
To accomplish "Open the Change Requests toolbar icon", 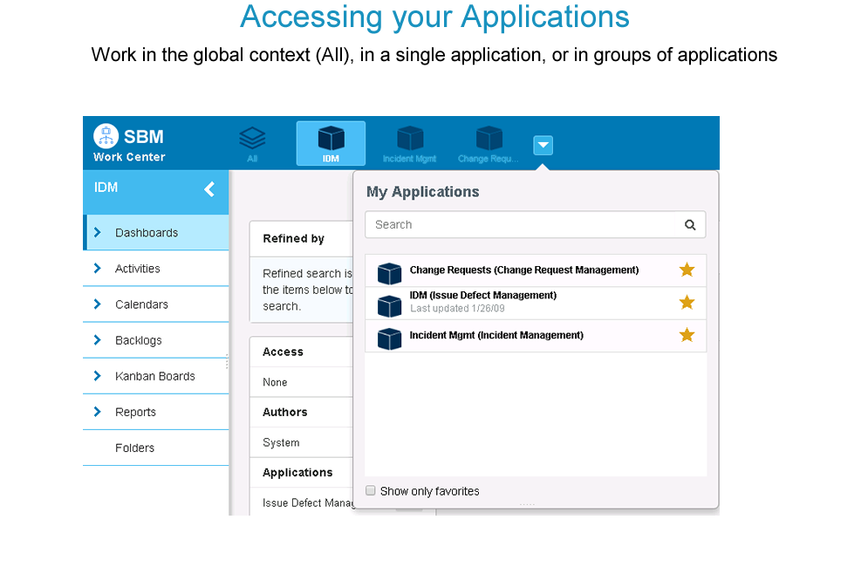I will tap(489, 139).
